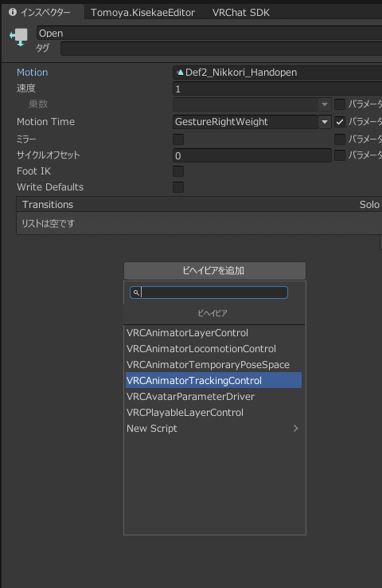Screen dimensions: 382x588
Task: Toggle サイクルオフセット パラメータ checkbox
Action: 340,155
